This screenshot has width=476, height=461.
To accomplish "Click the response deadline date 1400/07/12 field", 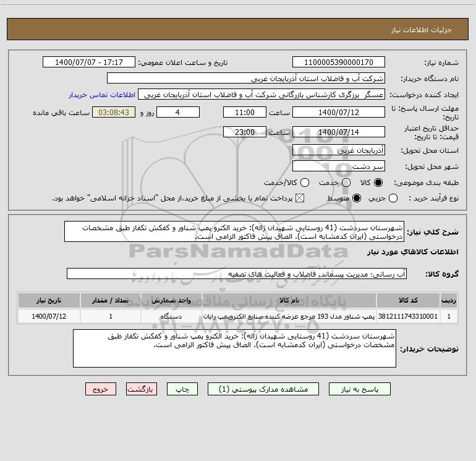I will point(339,112).
